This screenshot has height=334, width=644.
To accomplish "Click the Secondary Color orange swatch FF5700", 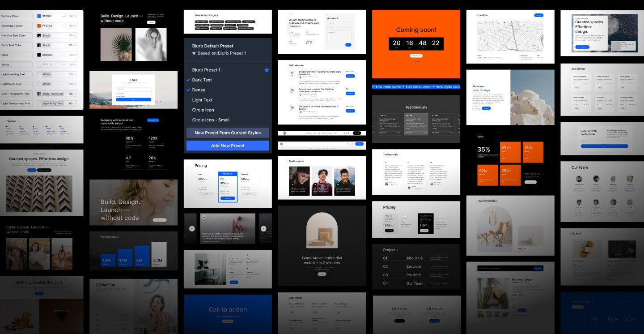I will click(39, 26).
